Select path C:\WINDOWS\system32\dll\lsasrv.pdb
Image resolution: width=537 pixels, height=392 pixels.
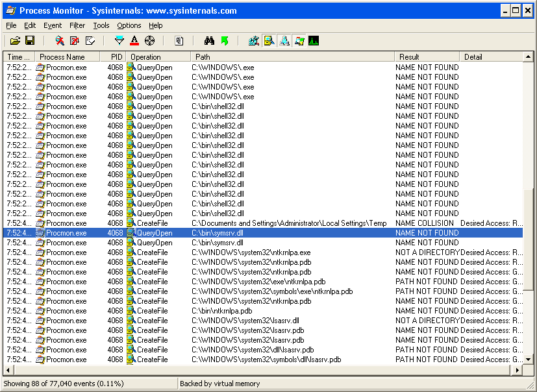point(253,350)
